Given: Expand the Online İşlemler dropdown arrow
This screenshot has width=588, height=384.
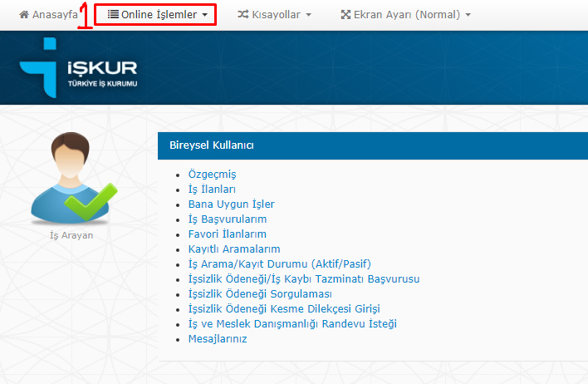Looking at the screenshot, I should 205,15.
